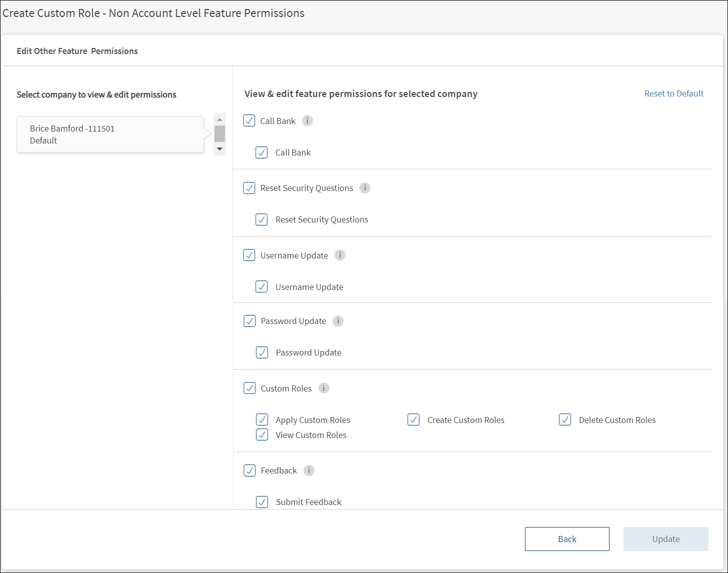Screen dimensions: 728x573
Task: Click the company list scroll down arrow
Action: click(219, 149)
